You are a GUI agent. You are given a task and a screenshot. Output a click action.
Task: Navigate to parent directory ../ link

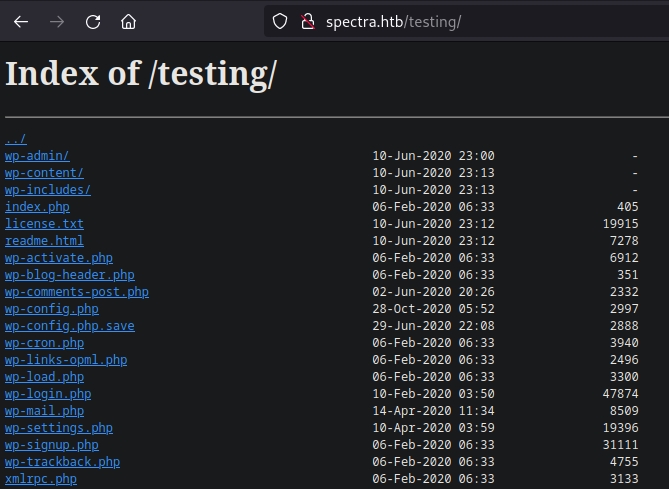coord(16,139)
